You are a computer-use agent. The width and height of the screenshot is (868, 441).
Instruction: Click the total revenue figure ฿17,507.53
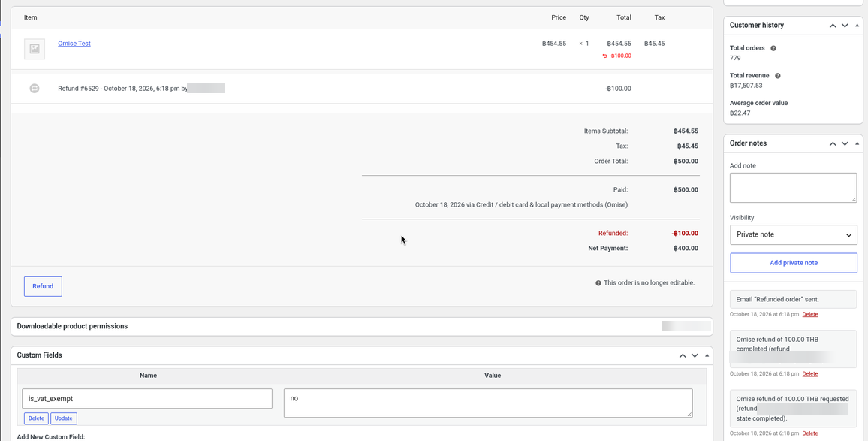click(x=746, y=86)
